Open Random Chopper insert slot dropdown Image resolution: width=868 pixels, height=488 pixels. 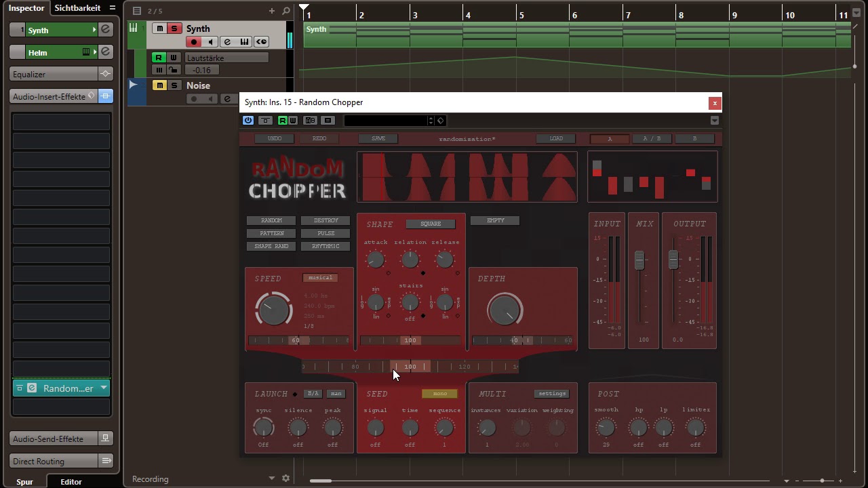pos(103,388)
